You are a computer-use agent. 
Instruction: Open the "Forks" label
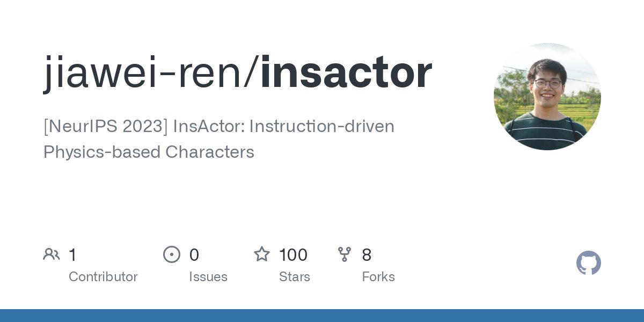(378, 277)
